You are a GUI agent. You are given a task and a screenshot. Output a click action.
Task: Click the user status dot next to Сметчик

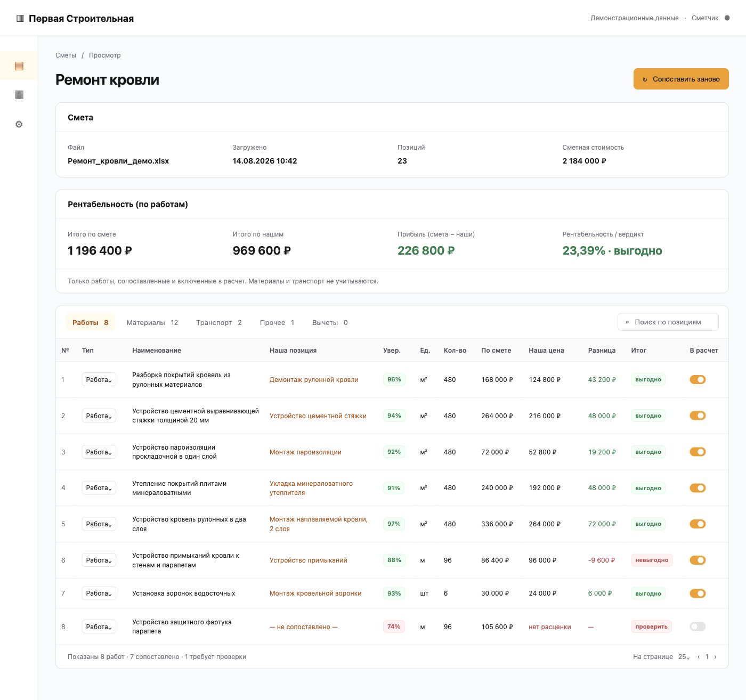point(727,18)
